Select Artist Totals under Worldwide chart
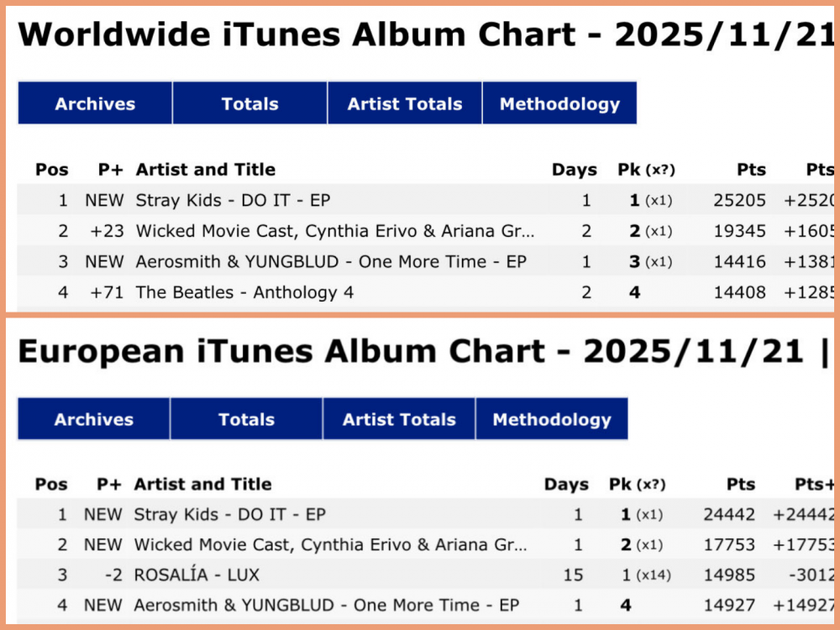Image resolution: width=840 pixels, height=630 pixels. point(405,104)
